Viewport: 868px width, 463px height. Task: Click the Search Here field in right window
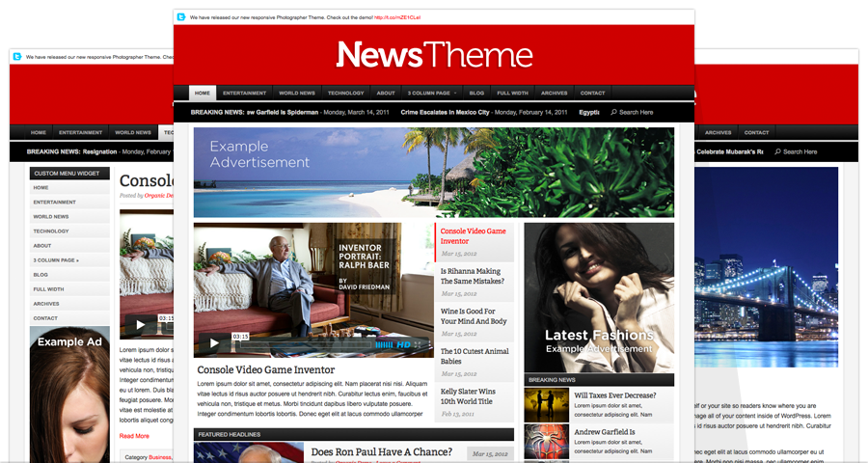800,151
